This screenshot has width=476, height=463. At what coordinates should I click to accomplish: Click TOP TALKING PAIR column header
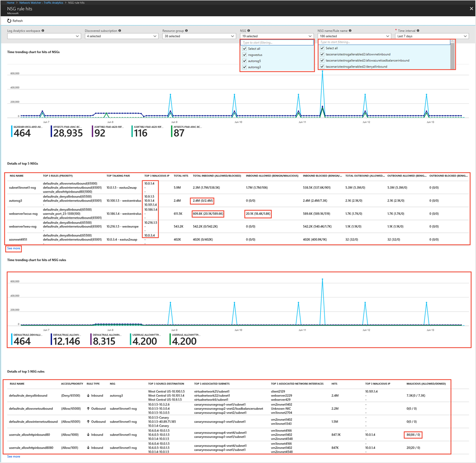[x=118, y=176]
